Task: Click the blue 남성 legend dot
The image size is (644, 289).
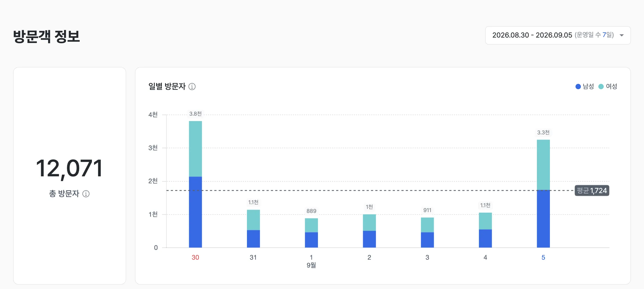Action: tap(578, 87)
